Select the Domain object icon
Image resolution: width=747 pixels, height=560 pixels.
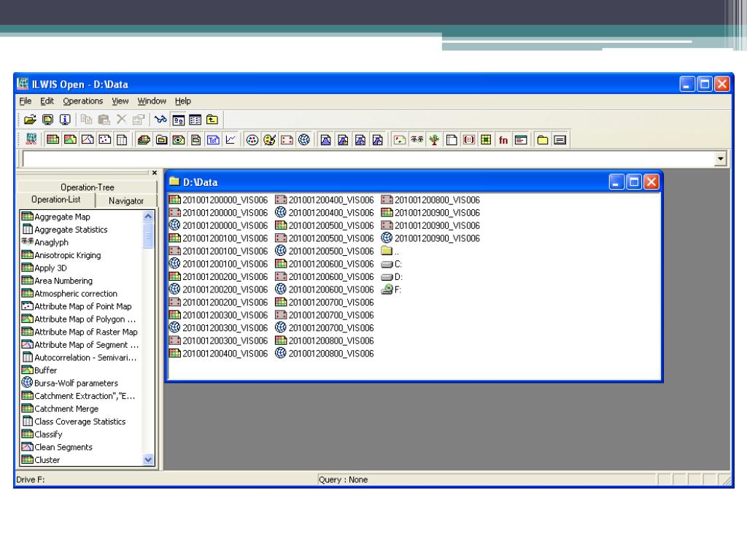252,139
